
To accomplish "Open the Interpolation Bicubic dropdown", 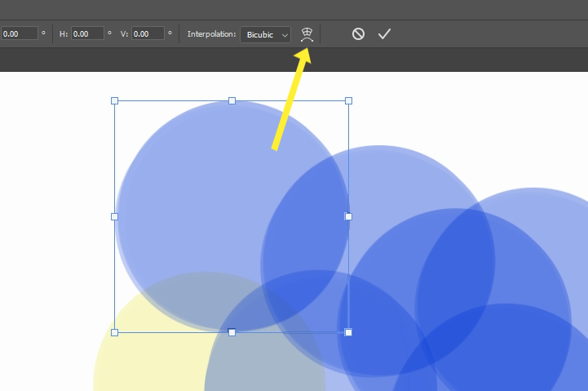I will point(265,34).
